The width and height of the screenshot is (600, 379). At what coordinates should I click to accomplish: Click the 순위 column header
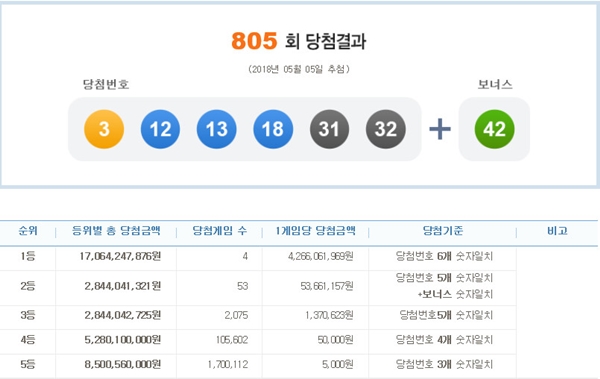(28, 231)
